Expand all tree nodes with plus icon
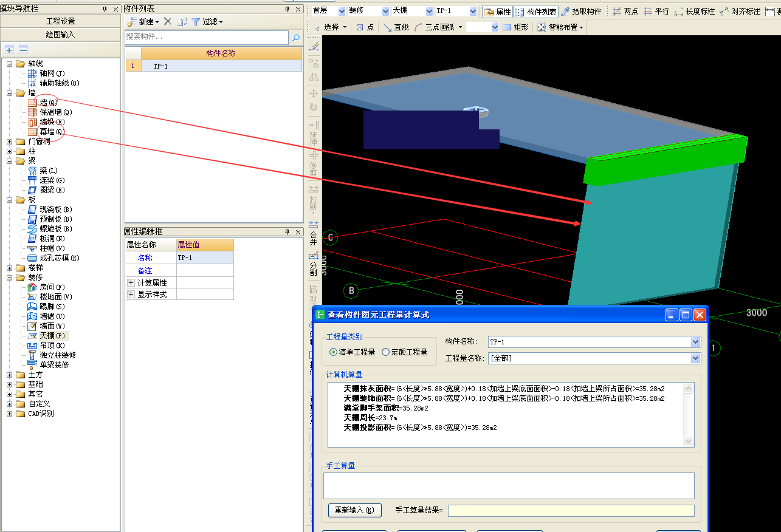Screen dimensions: 781x532 tap(9, 50)
